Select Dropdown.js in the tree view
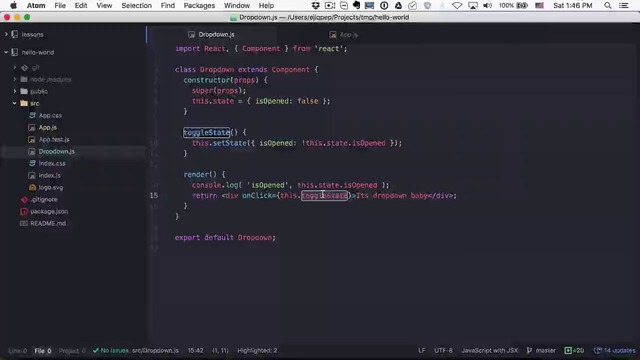Screen dimensions: 640x360 click(x=57, y=151)
